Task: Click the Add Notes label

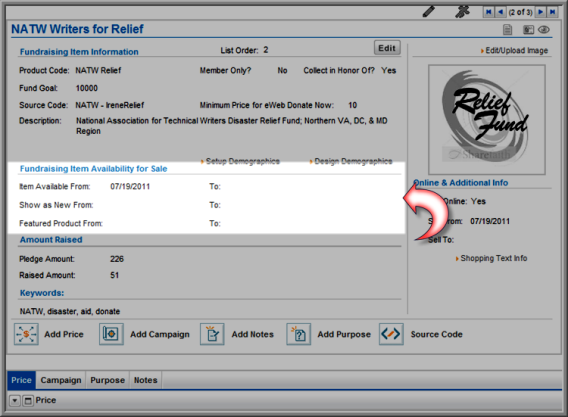Action: [x=252, y=334]
